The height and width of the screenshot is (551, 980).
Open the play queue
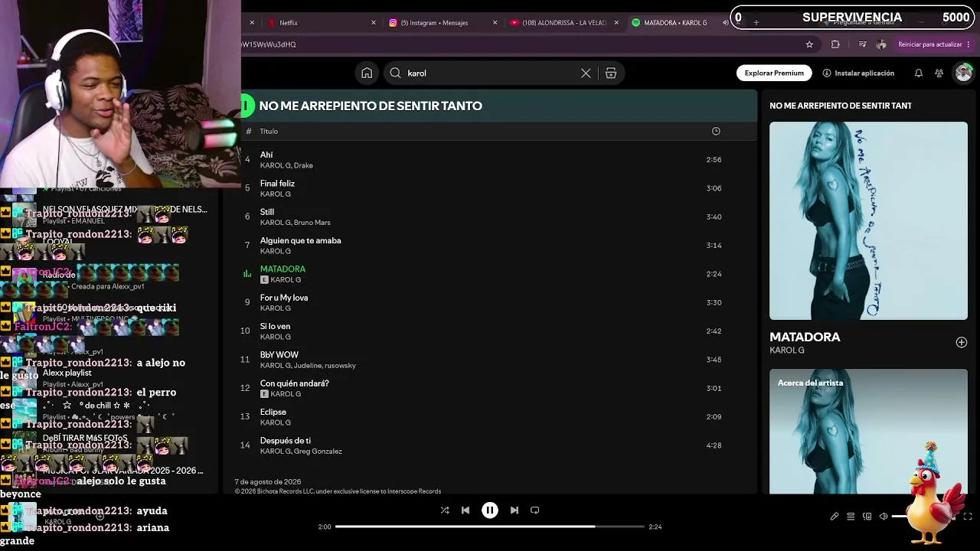[851, 517]
